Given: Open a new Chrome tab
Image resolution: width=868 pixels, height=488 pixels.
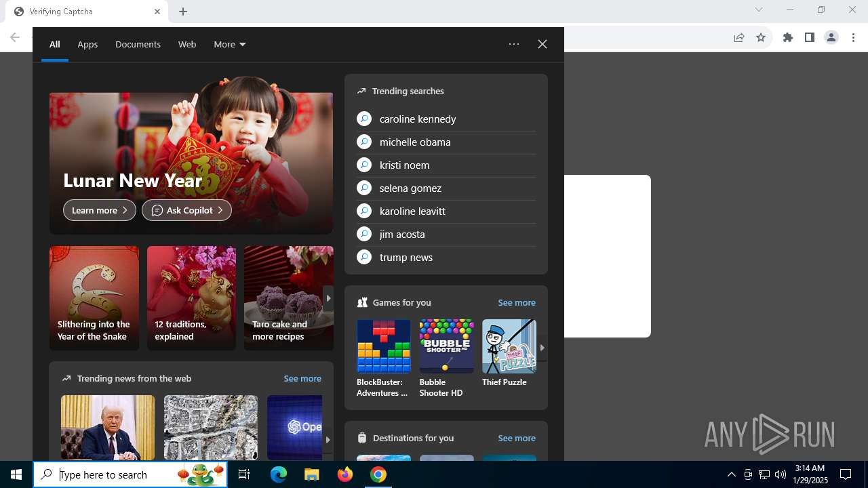Looking at the screenshot, I should click(183, 12).
